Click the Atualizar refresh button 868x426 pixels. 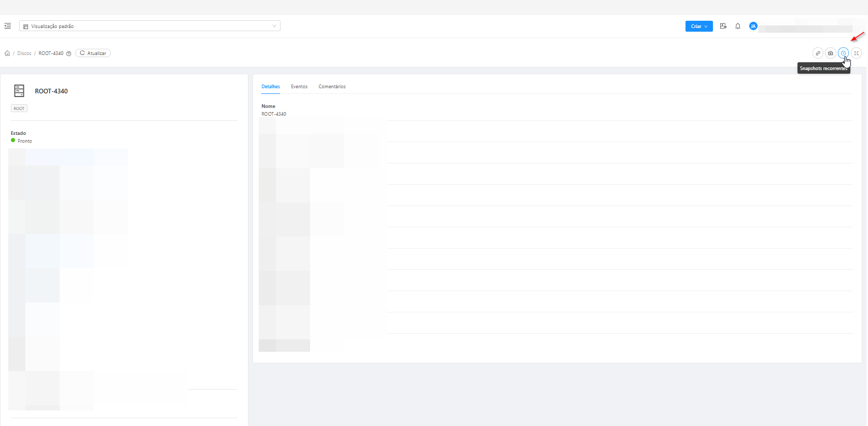(x=93, y=53)
